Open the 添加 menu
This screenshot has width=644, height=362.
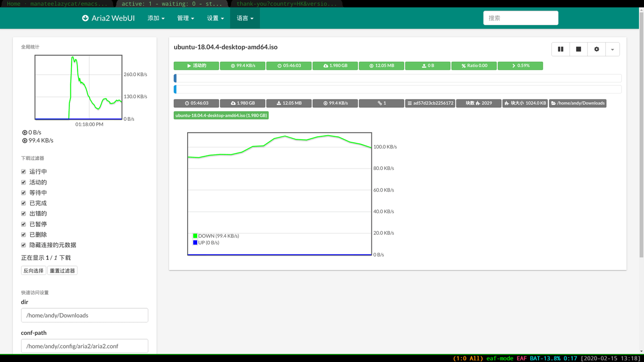156,18
